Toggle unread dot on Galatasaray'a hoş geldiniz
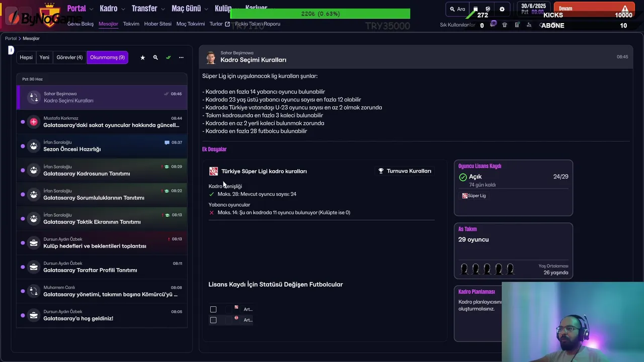 (x=23, y=315)
